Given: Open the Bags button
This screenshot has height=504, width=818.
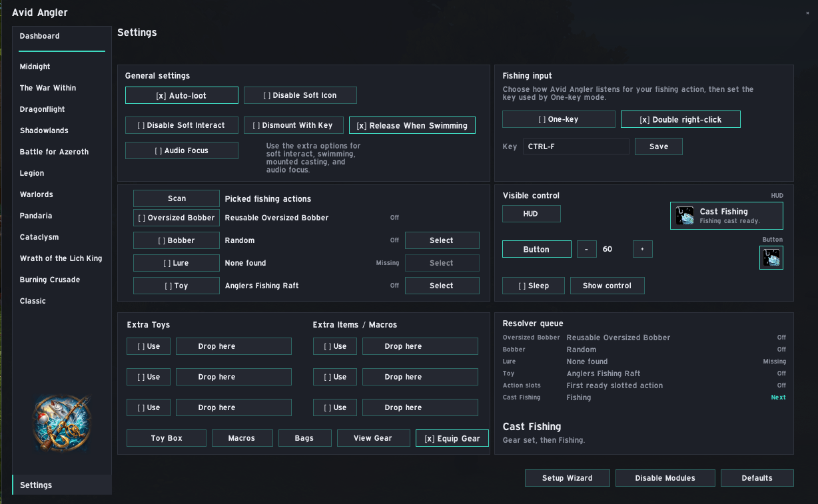Looking at the screenshot, I should tap(304, 438).
